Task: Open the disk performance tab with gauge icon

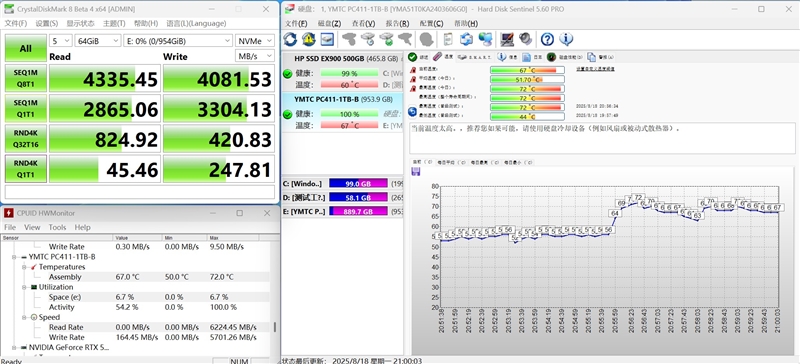Action: pyautogui.click(x=564, y=57)
